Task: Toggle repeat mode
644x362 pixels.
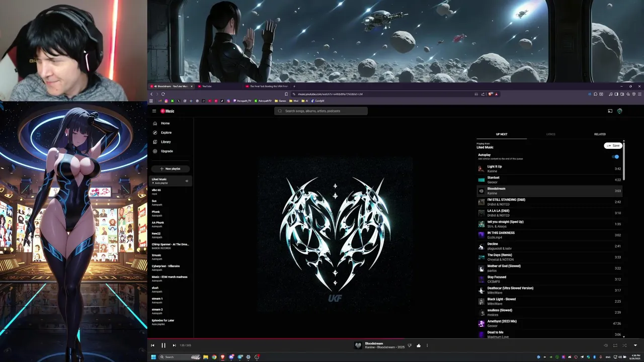Action: click(x=615, y=345)
